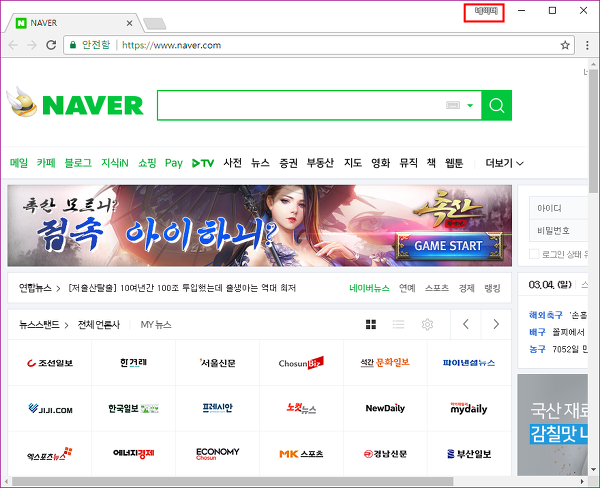Viewport: 600px width, 488px height.
Task: Open 뉴스 in the navigation
Action: (260, 163)
